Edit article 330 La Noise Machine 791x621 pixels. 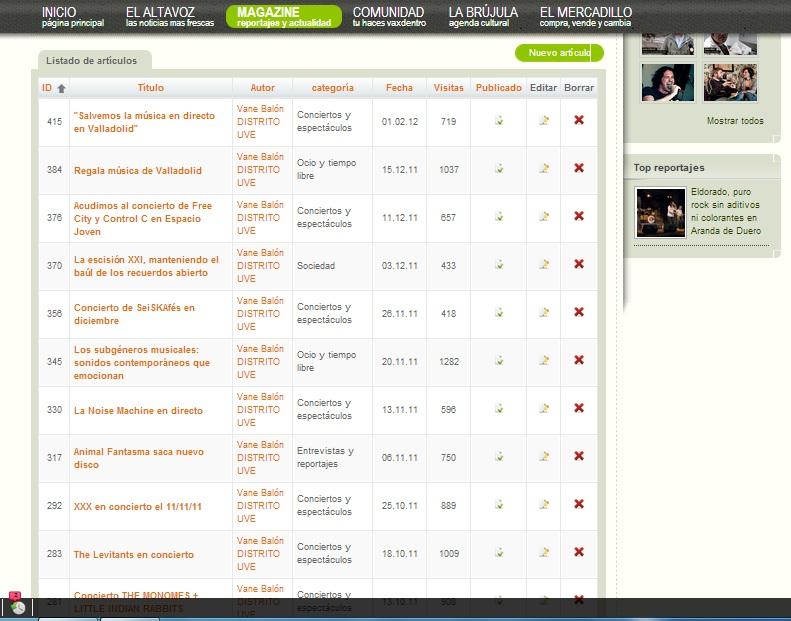coord(544,408)
